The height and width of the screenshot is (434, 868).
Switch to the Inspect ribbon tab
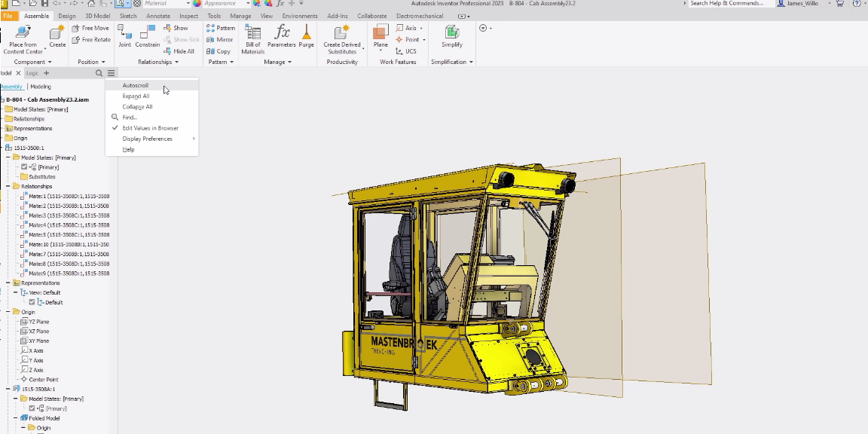[189, 16]
